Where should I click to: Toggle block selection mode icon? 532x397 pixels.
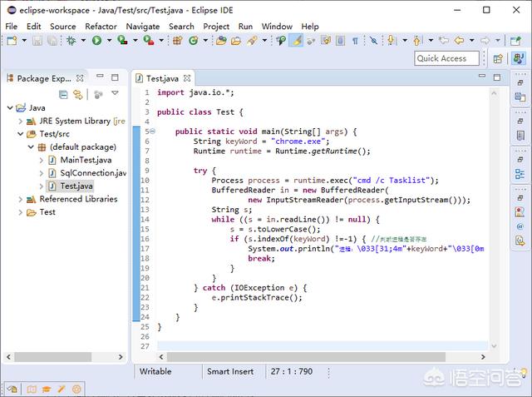tap(340, 41)
